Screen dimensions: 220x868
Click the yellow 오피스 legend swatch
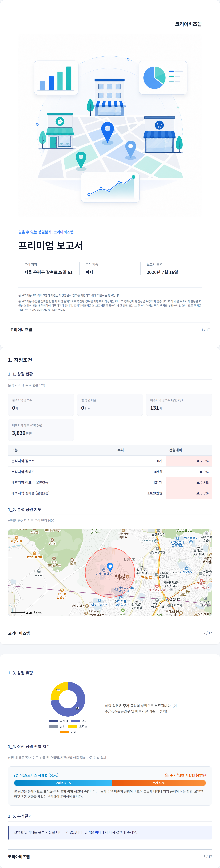pyautogui.click(x=73, y=726)
